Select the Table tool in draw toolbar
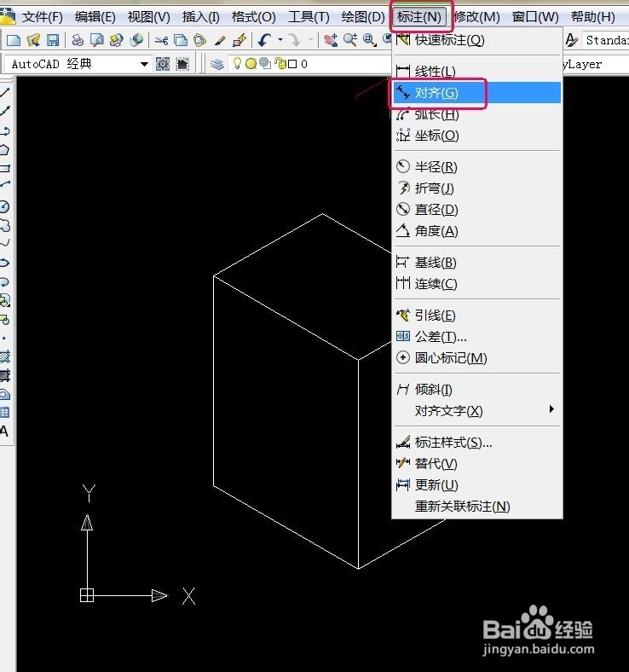The width and height of the screenshot is (629, 672). point(4,413)
